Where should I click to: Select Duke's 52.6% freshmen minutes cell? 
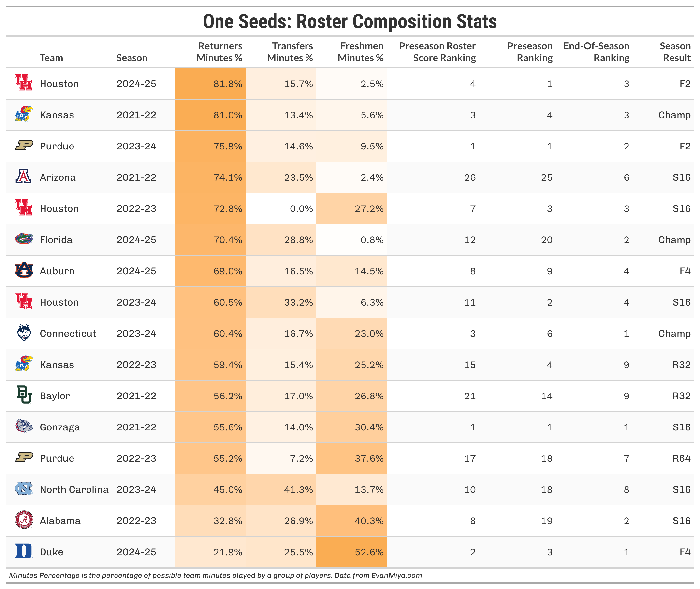pos(351,552)
